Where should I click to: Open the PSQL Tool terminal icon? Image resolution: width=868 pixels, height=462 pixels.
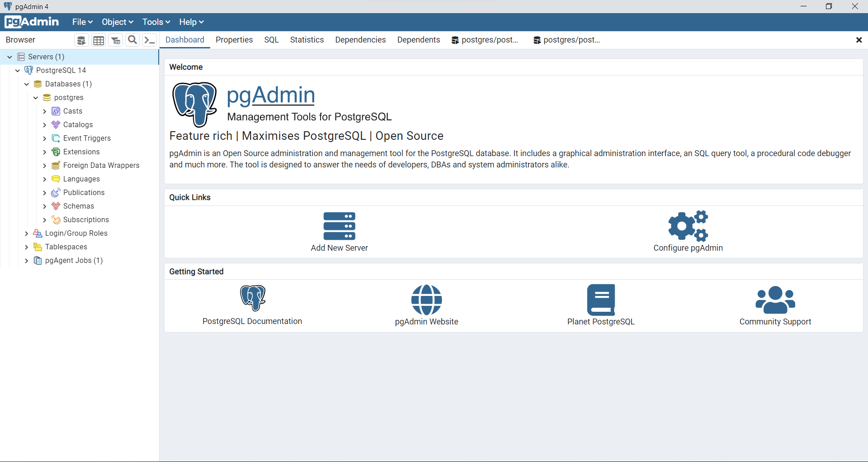(150, 40)
